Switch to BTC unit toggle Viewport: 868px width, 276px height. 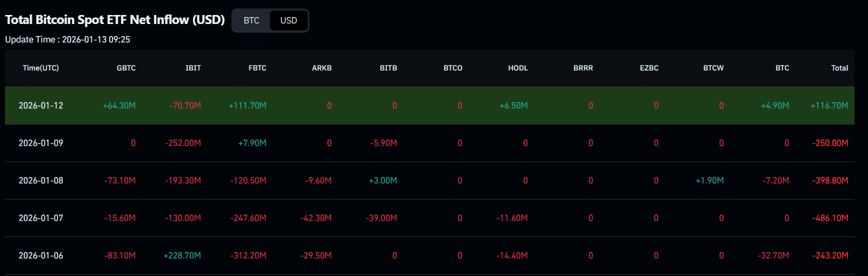click(251, 20)
